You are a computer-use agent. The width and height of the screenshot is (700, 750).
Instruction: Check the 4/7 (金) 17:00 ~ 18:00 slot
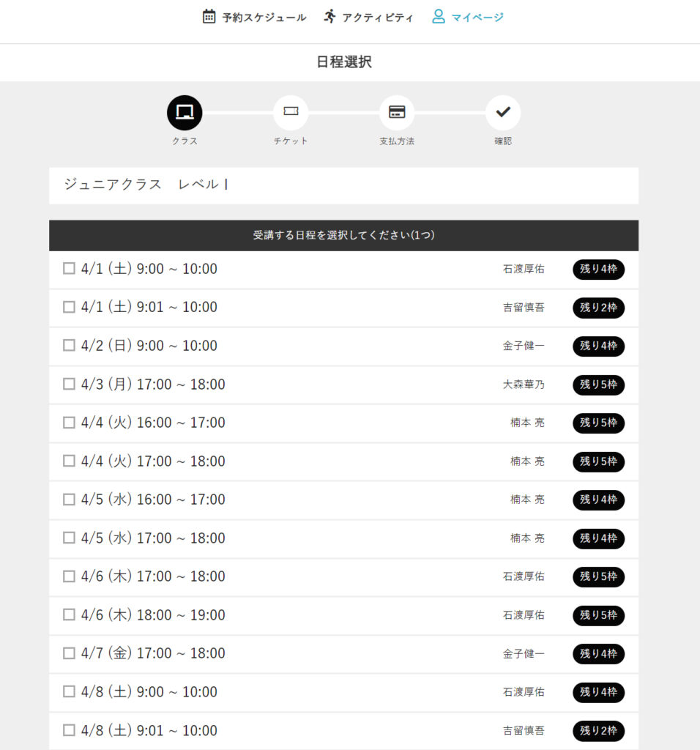[x=70, y=653]
